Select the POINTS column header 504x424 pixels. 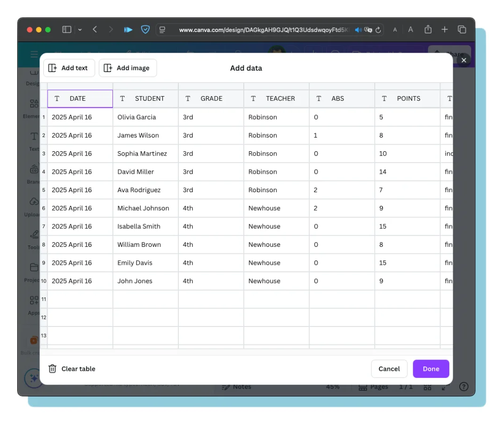pos(407,98)
